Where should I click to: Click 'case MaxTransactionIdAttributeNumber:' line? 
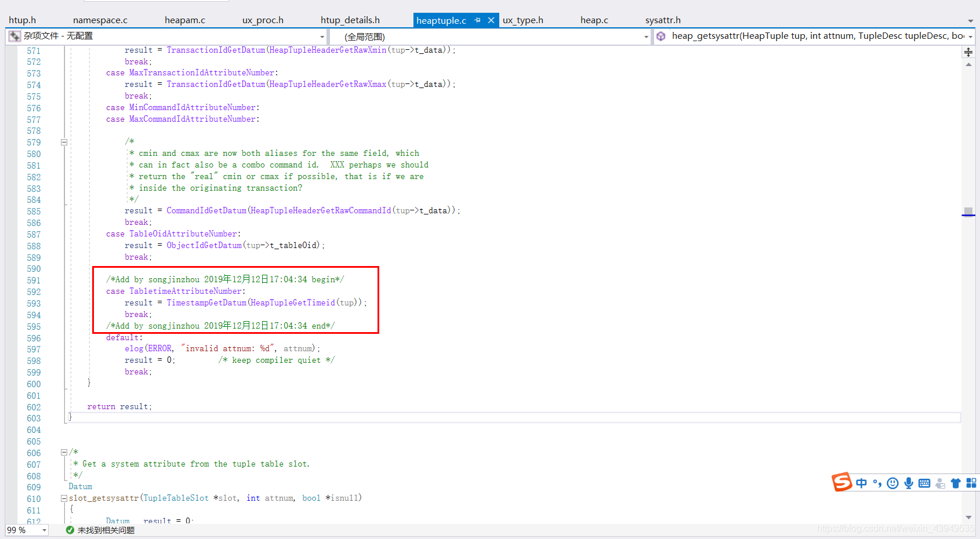coord(192,73)
